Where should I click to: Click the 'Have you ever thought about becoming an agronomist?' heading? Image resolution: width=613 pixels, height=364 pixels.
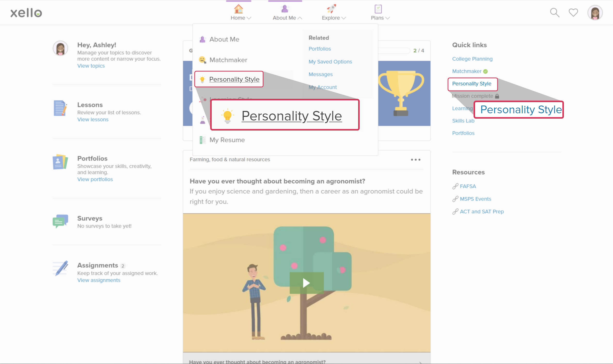point(277,181)
